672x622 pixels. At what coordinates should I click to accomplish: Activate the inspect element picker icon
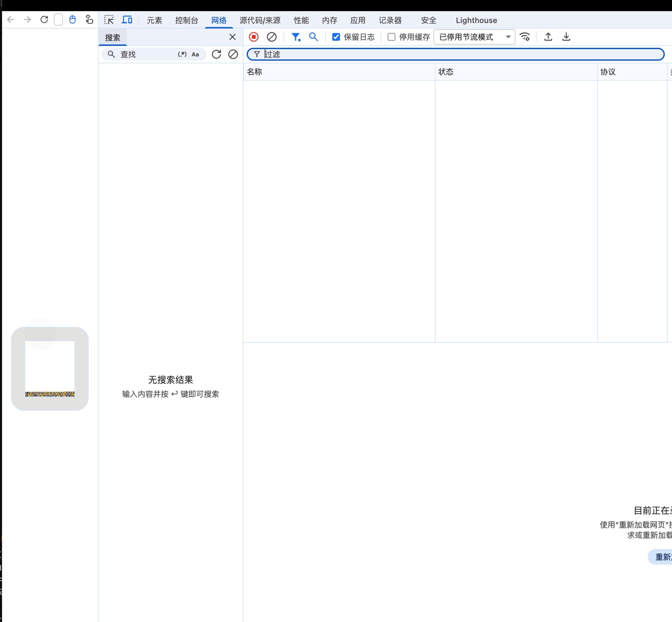click(109, 20)
